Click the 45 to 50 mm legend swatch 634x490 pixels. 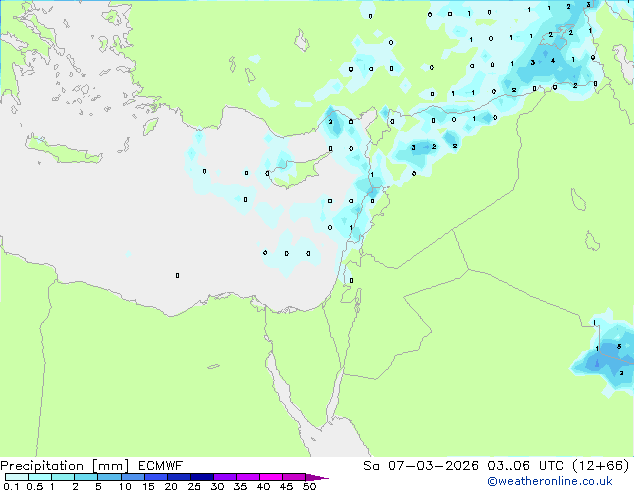coord(294,477)
